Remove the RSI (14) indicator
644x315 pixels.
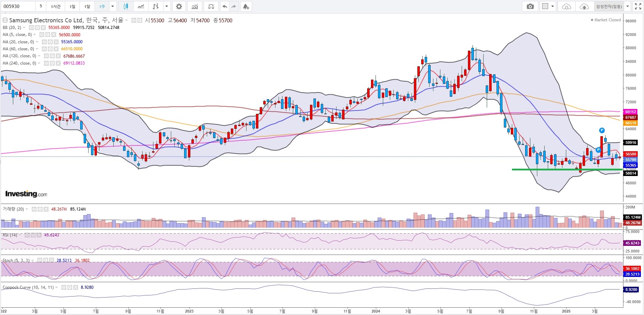point(39,235)
